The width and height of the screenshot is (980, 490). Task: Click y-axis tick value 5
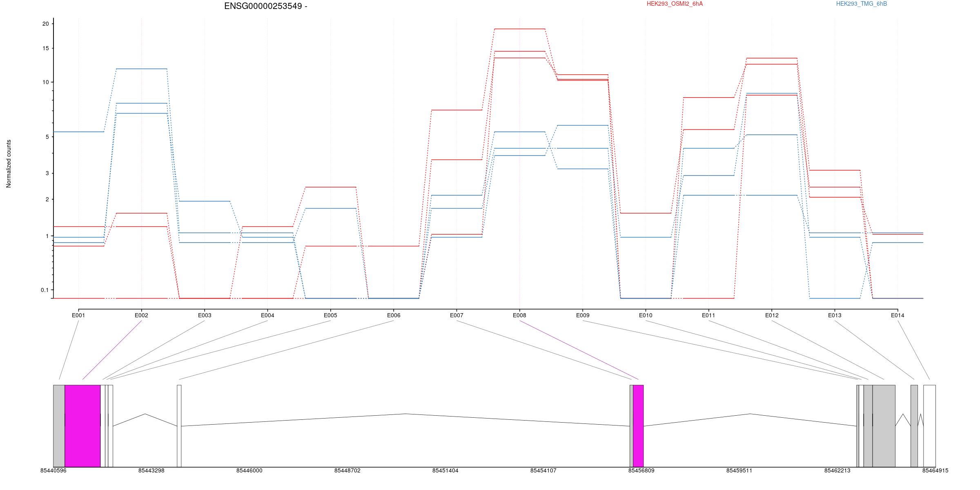(47, 137)
